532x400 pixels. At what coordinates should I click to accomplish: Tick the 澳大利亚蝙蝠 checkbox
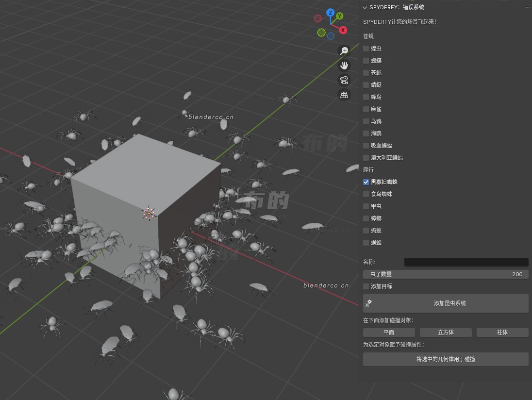366,158
